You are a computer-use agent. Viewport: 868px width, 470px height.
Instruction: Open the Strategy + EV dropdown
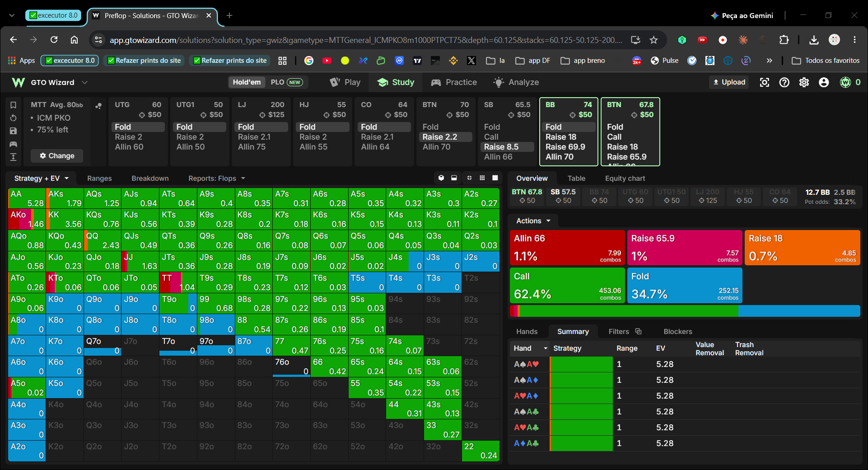(x=42, y=179)
